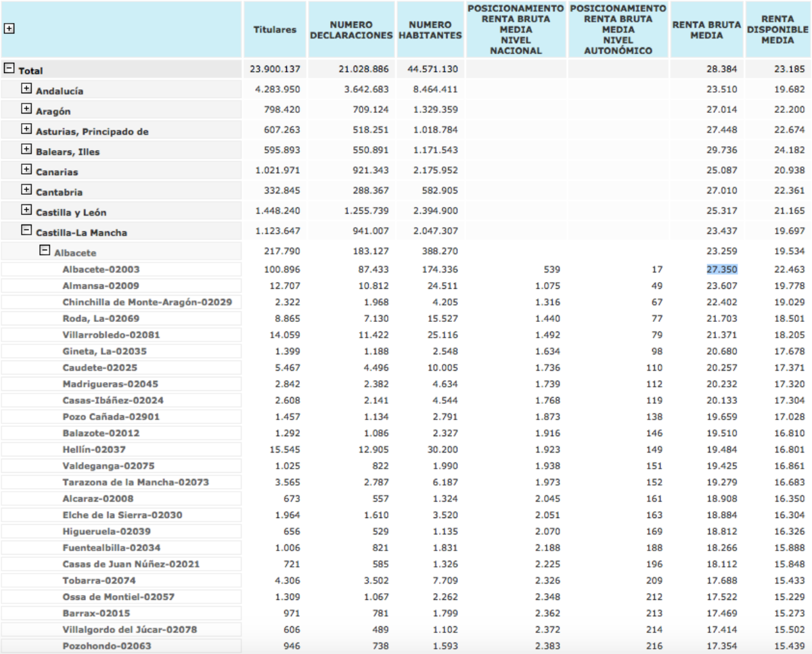Expand the Aragón region

[26, 109]
